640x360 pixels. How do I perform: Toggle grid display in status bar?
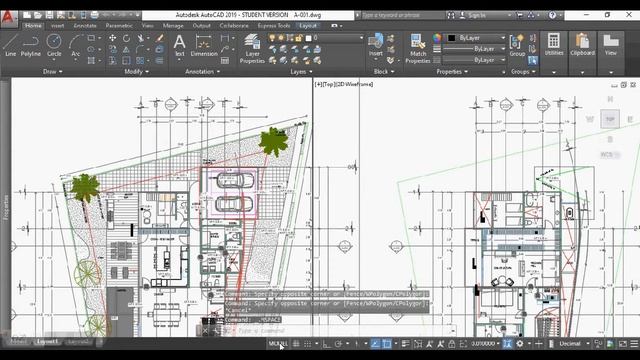coord(296,344)
